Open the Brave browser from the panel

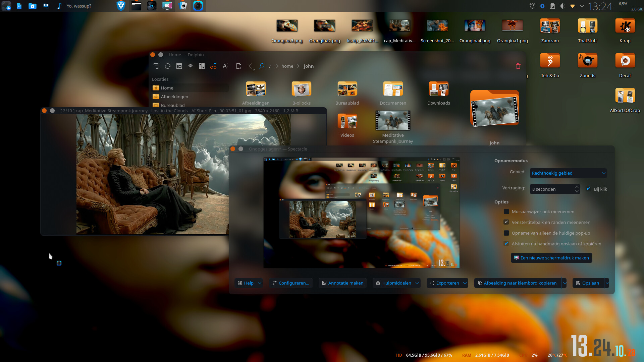pyautogui.click(x=121, y=6)
